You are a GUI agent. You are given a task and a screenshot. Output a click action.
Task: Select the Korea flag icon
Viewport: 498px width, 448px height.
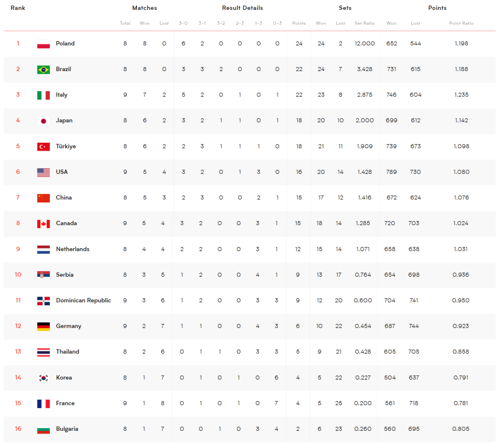point(44,378)
